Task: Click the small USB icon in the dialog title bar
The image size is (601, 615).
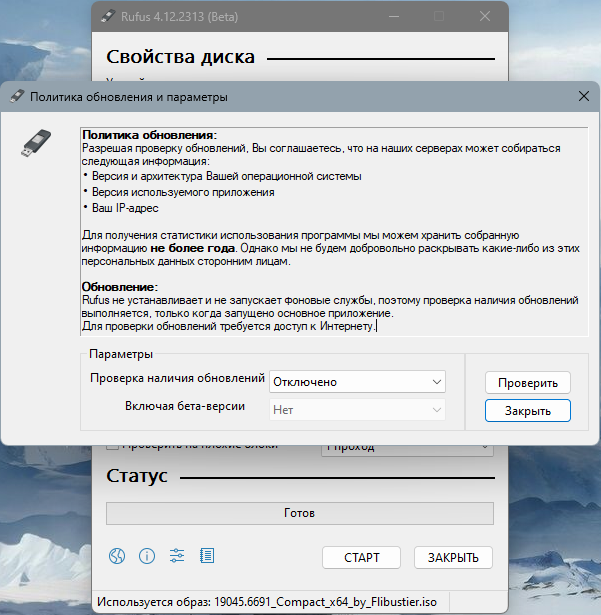Action: [17, 97]
